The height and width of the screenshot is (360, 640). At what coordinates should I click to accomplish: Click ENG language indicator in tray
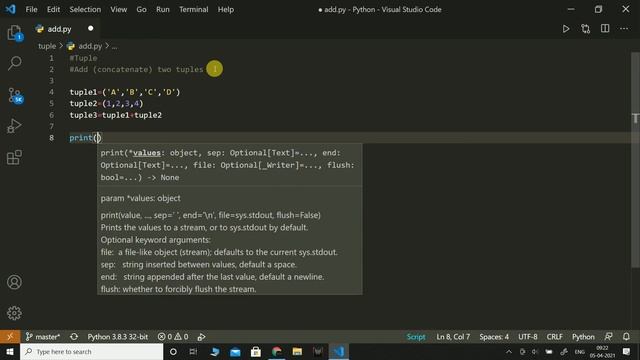(x=580, y=351)
